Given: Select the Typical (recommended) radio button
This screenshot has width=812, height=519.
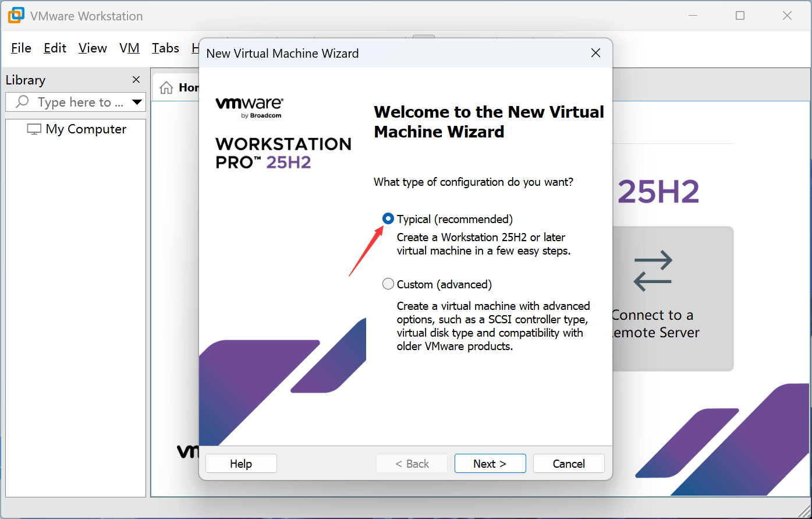Looking at the screenshot, I should [388, 218].
